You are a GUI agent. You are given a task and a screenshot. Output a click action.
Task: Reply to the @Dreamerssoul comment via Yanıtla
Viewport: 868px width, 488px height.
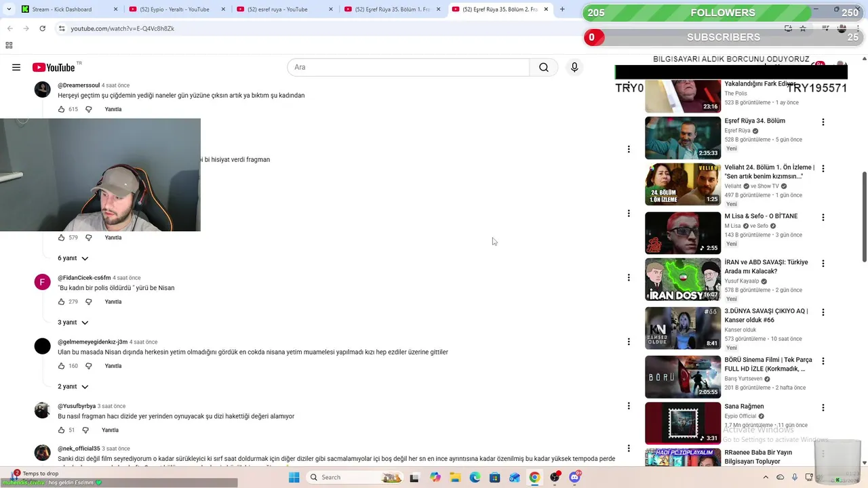coord(113,109)
